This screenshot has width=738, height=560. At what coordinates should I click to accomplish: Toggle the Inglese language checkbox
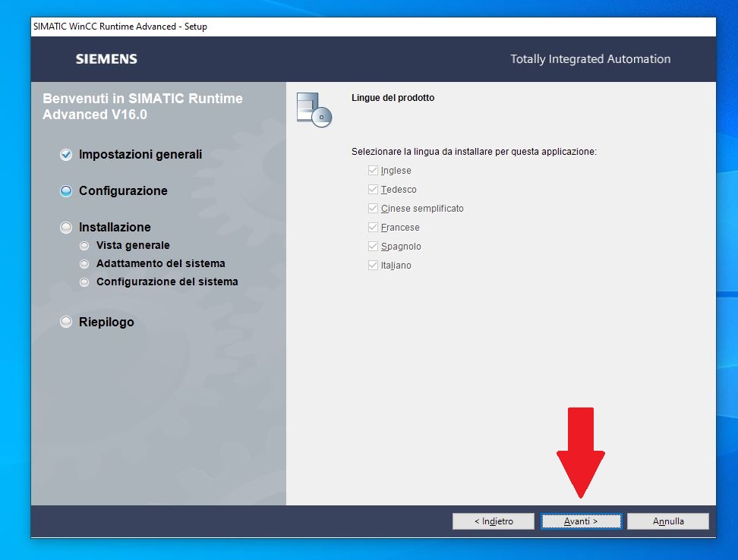[x=374, y=170]
